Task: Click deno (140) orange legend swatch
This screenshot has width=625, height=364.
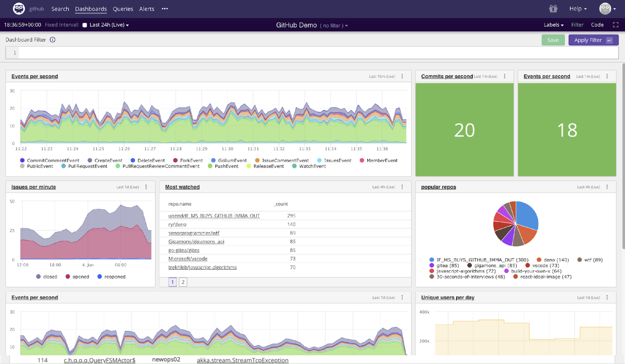Action: click(x=539, y=260)
